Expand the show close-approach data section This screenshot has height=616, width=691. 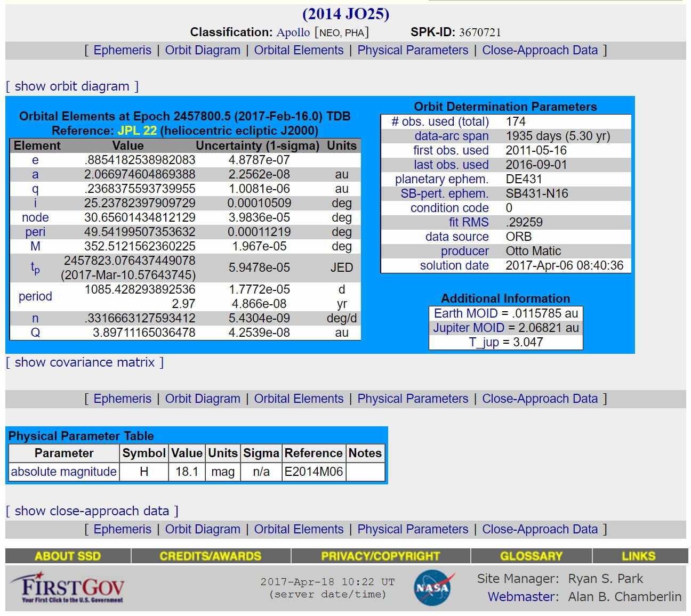click(92, 511)
